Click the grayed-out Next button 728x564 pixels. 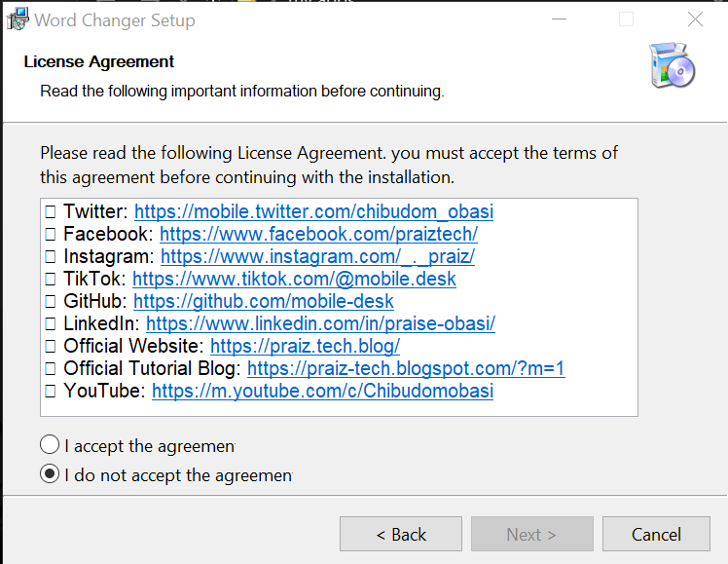531,534
